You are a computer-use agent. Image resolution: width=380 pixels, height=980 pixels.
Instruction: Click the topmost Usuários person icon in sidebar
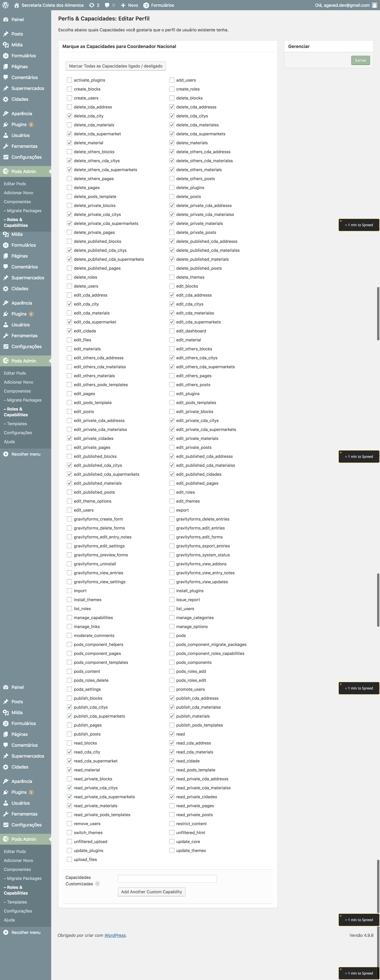tap(6, 135)
